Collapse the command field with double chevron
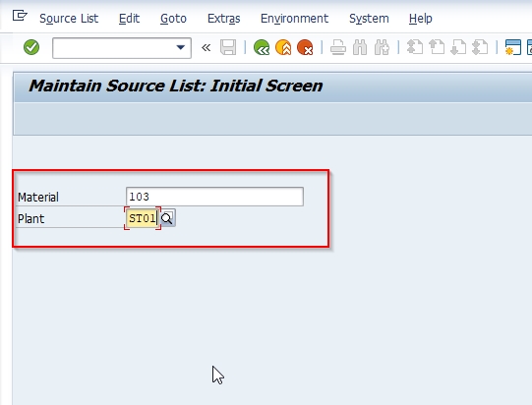Screen dimensions: 532x405 tap(206, 48)
